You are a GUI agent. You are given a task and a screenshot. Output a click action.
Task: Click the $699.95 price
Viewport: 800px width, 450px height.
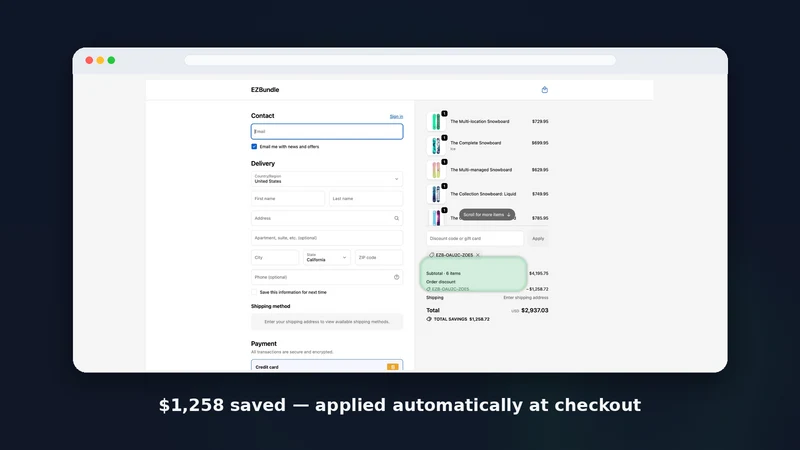(540, 143)
